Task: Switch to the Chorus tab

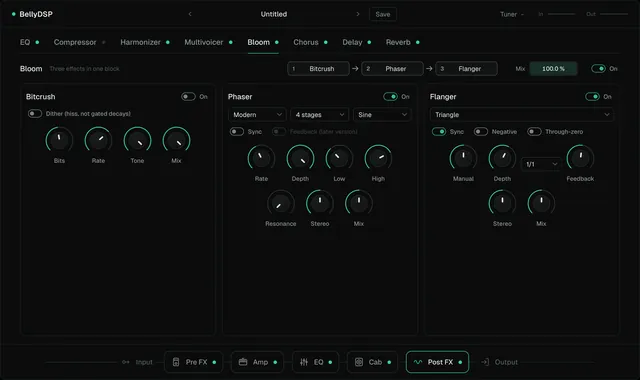Action: tap(306, 42)
